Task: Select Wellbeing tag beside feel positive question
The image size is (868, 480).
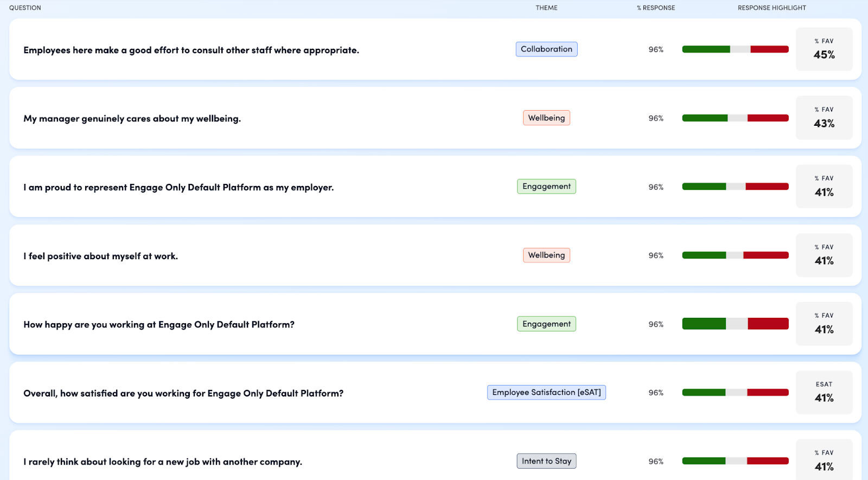Action: [546, 255]
